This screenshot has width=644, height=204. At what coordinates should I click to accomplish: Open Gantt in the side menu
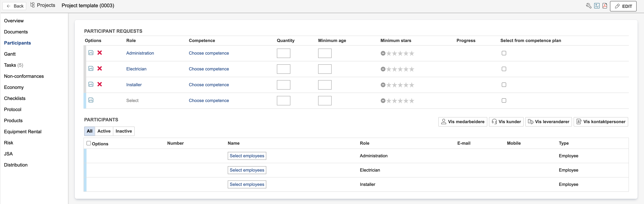pos(10,54)
